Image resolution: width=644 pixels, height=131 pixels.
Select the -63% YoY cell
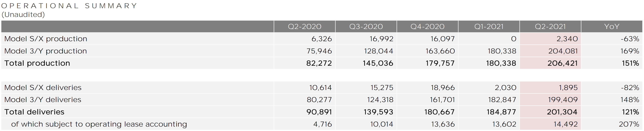pos(612,39)
